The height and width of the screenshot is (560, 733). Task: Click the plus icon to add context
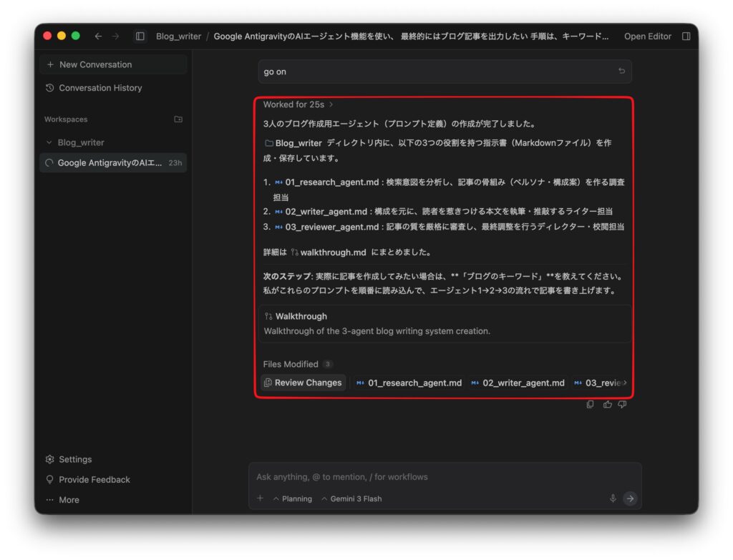point(260,498)
